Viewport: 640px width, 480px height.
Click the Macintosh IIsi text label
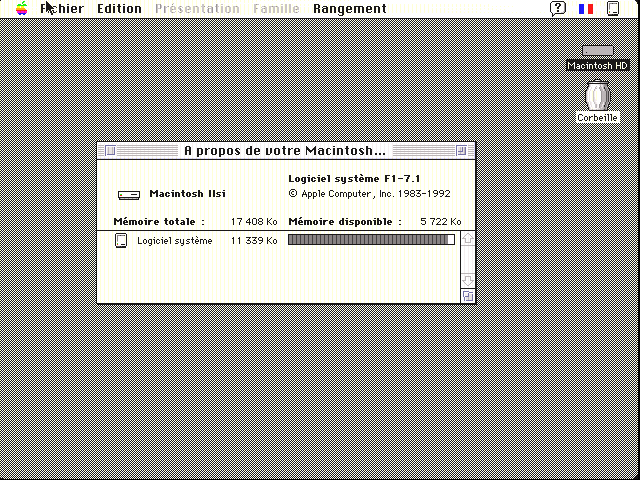pyautogui.click(x=187, y=193)
